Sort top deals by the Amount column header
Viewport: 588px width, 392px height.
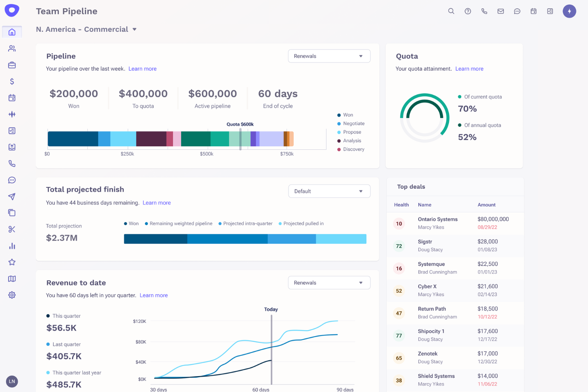pos(486,205)
